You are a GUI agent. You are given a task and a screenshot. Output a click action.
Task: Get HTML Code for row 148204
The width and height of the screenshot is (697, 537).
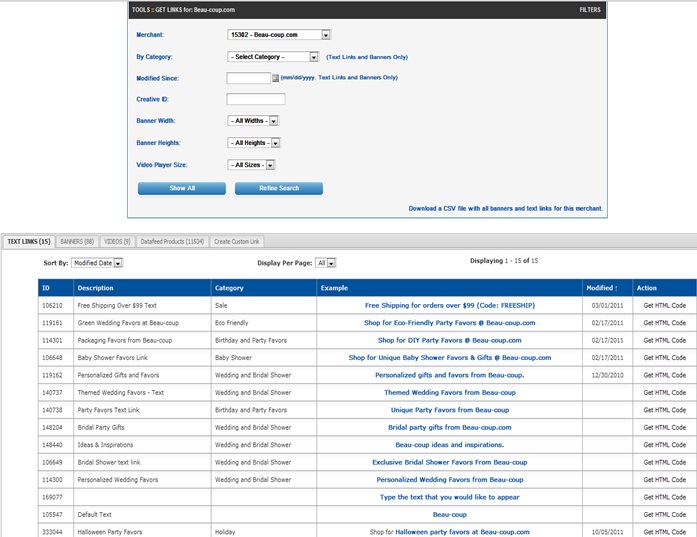click(665, 427)
